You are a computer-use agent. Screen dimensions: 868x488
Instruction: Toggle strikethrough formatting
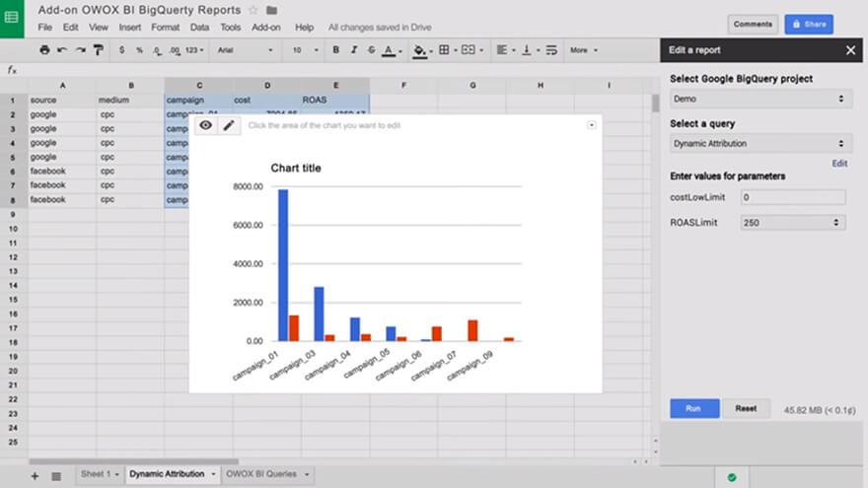point(372,50)
